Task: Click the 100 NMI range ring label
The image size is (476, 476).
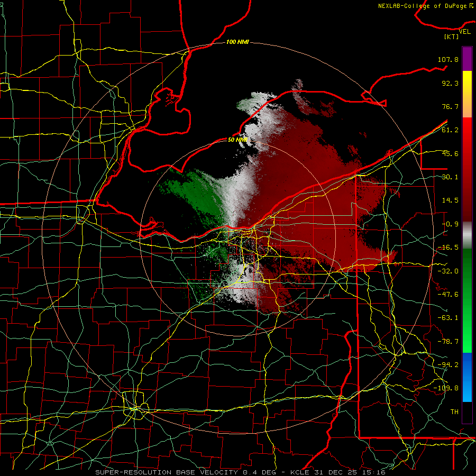Action: point(237,42)
